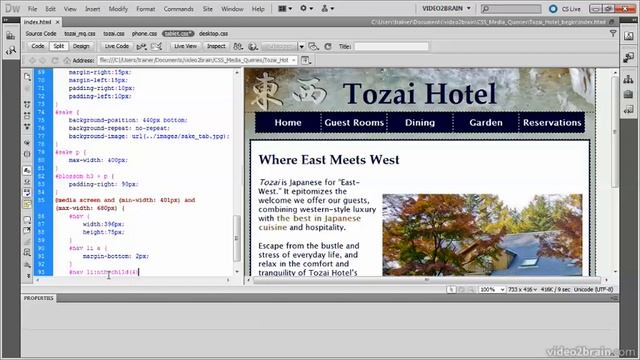The width and height of the screenshot is (640, 360).
Task: Switch to Design view
Action: click(81, 46)
